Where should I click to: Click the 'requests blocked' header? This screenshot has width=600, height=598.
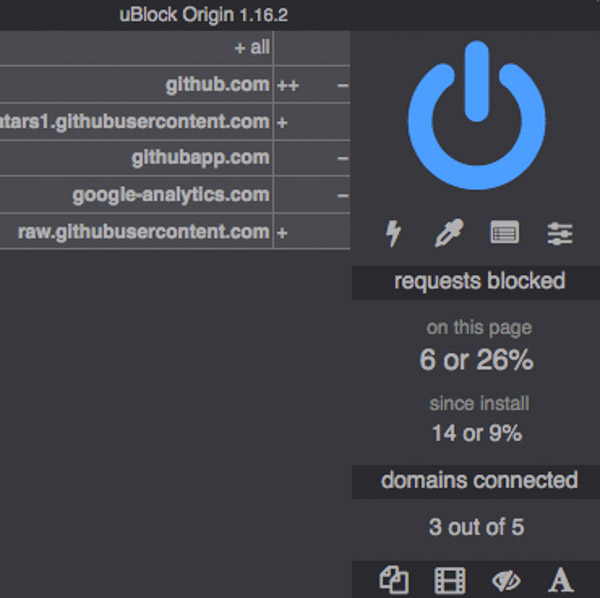coord(476,282)
